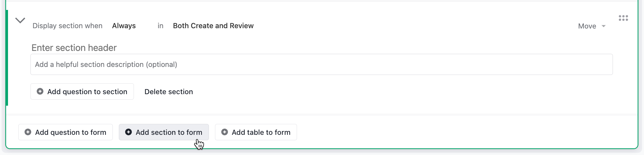Viewport: 644px width, 155px height.
Task: Click the Display section when label
Action: pos(68,26)
